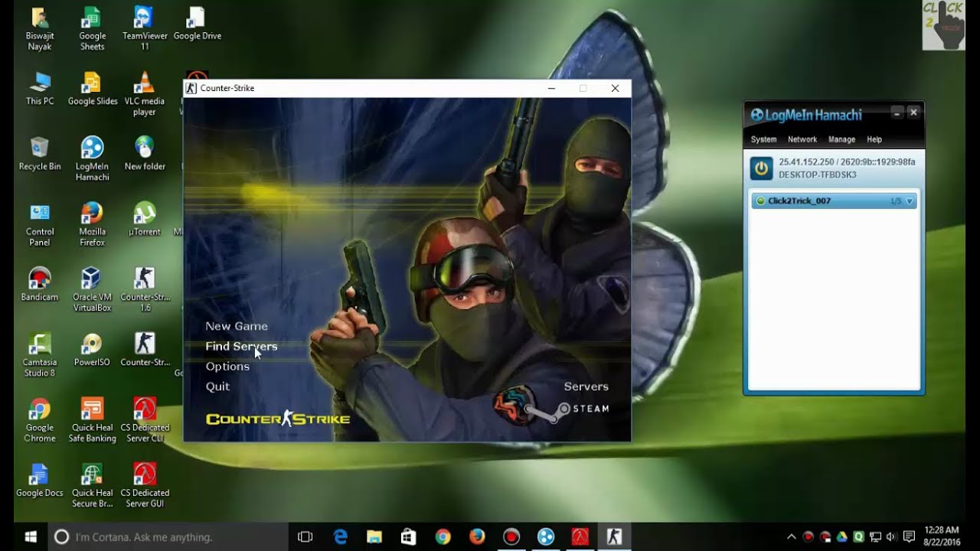
Task: Switch to Bandicam recorder taskbar button
Action: click(x=511, y=536)
